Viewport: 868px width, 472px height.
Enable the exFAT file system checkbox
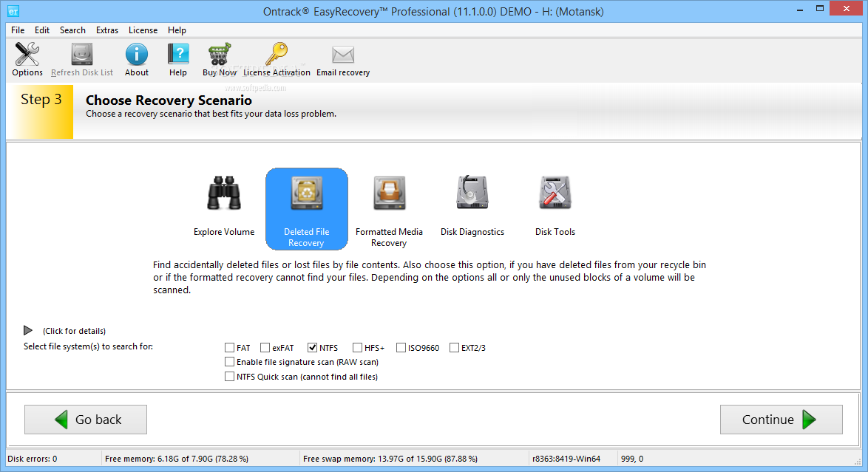click(x=265, y=347)
